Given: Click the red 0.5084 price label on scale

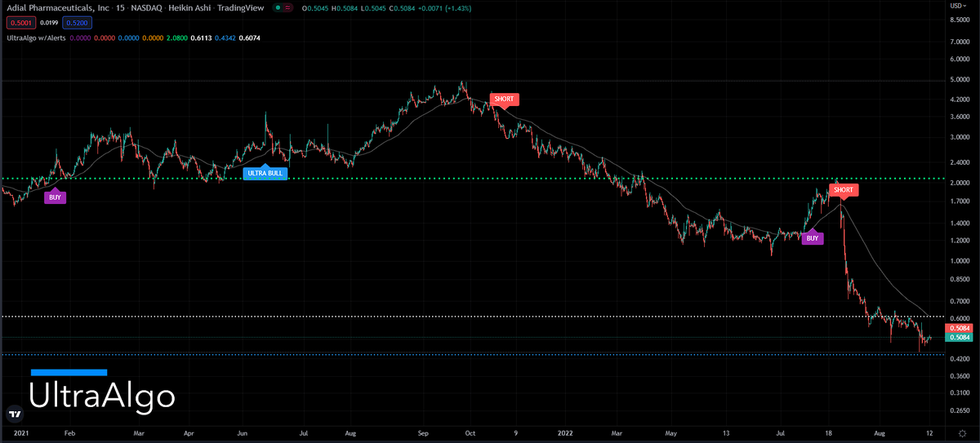Looking at the screenshot, I should point(959,328).
